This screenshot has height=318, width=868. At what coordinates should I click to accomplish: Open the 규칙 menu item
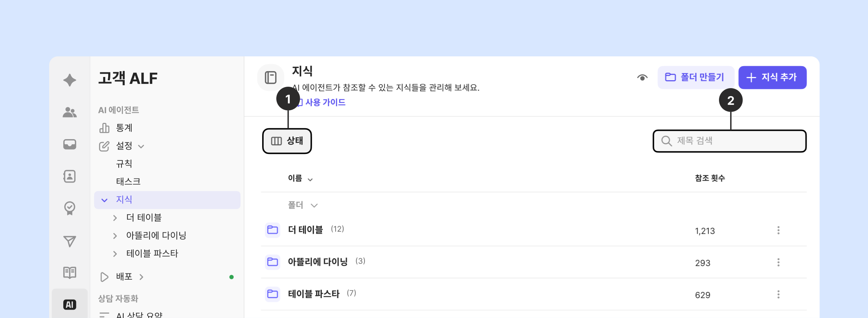(124, 164)
